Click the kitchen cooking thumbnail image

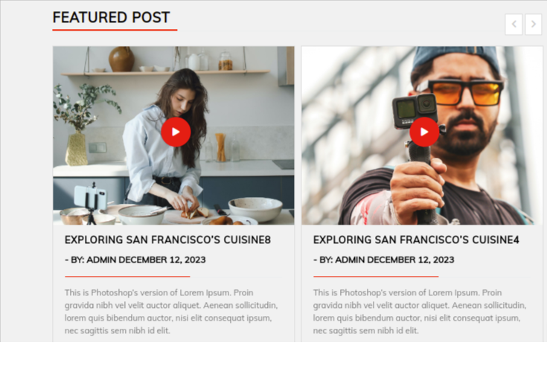[x=173, y=135]
